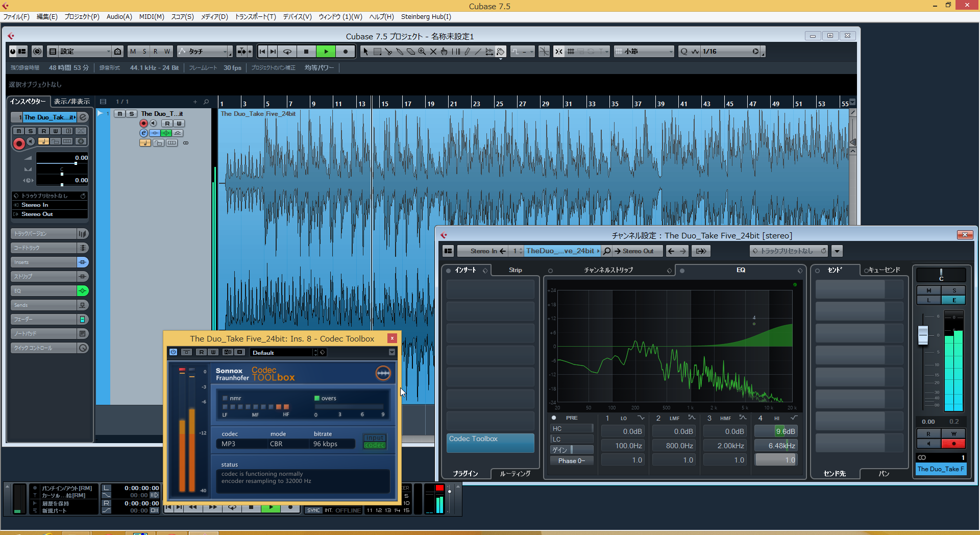Select the Line tool
The height and width of the screenshot is (535, 980).
[478, 52]
